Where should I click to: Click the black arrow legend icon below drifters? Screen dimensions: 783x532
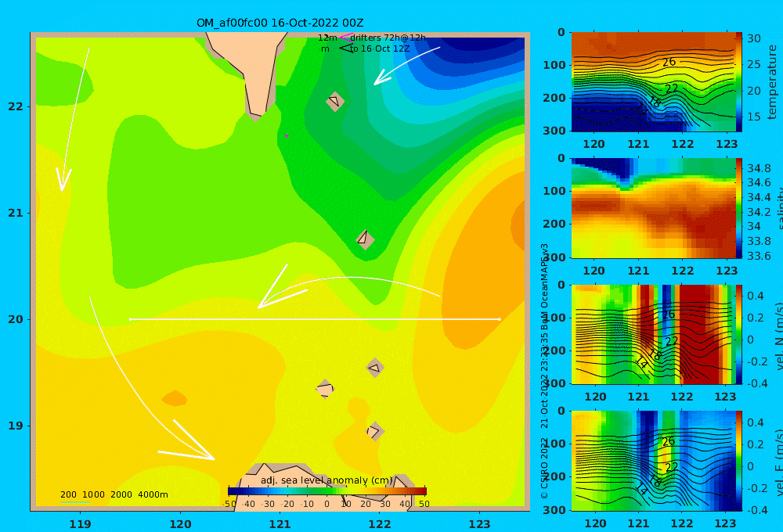[x=345, y=49]
